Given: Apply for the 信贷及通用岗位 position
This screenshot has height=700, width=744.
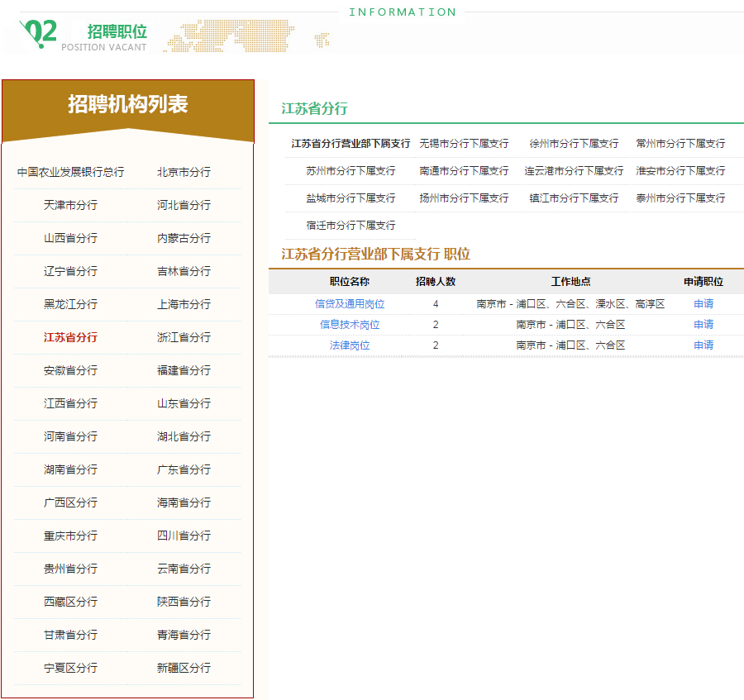Looking at the screenshot, I should pyautogui.click(x=703, y=304).
